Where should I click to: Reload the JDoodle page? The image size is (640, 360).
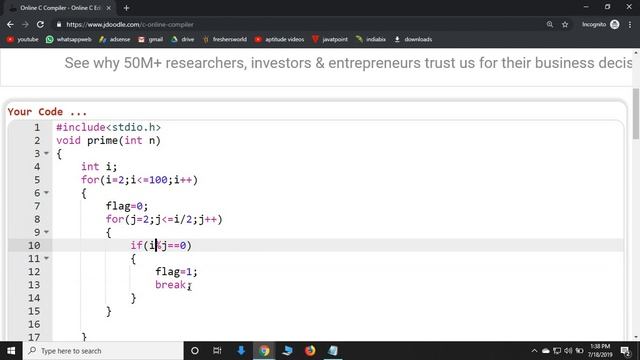(x=40, y=24)
